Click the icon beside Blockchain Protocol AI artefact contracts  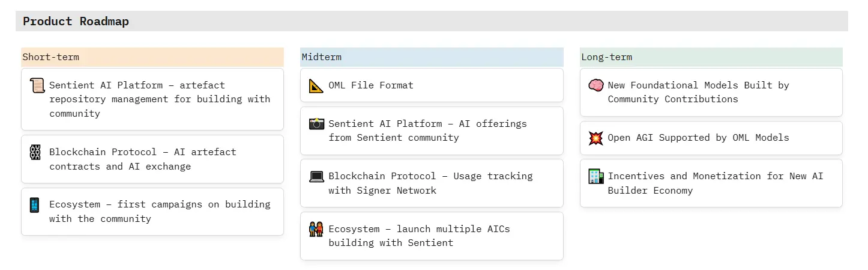tap(35, 152)
